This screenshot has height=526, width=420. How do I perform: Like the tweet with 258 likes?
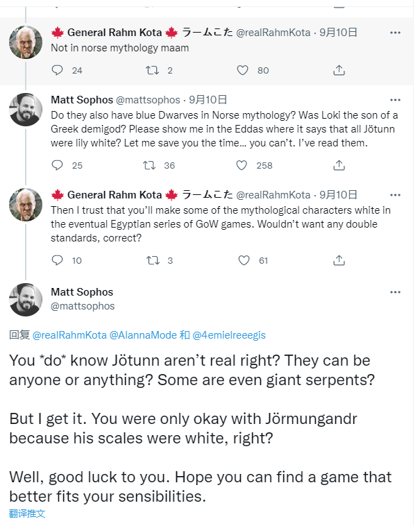point(242,165)
